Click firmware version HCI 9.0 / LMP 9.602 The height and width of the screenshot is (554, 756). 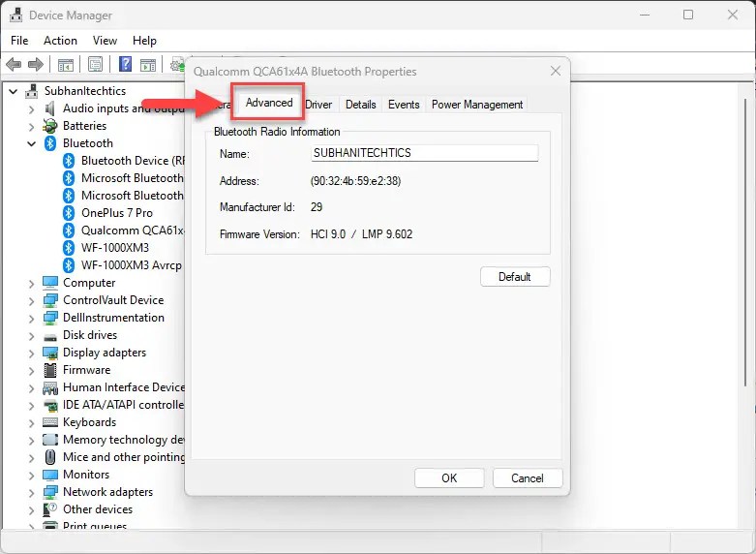(x=362, y=234)
